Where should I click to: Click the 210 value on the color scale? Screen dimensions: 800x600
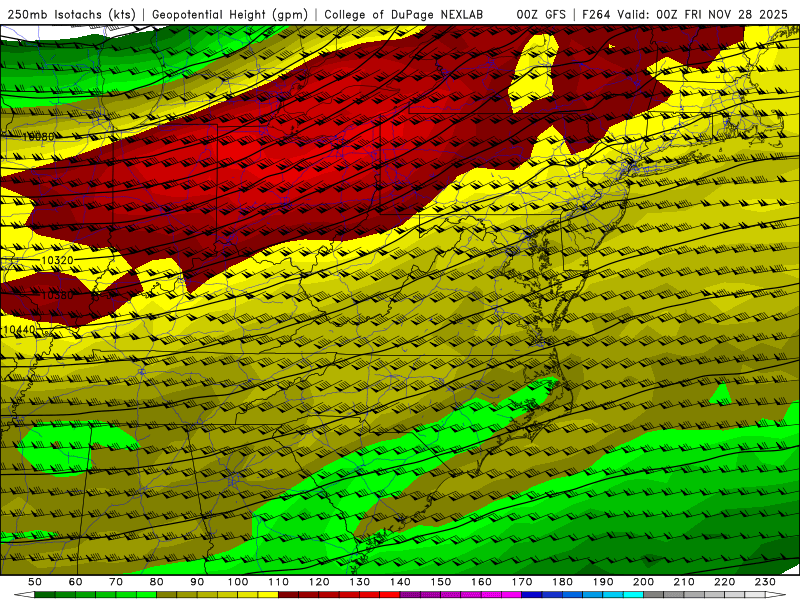pos(684,582)
